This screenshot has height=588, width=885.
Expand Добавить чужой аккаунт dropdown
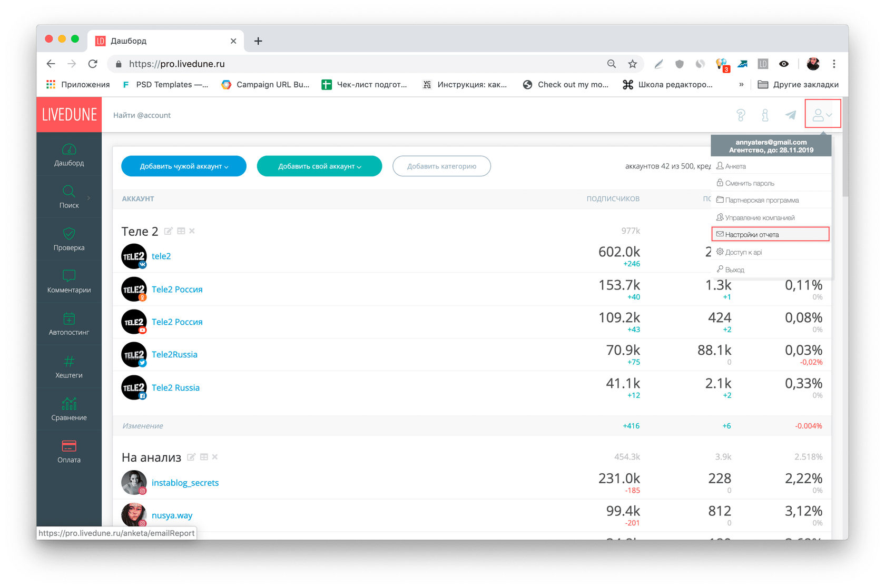(x=184, y=166)
